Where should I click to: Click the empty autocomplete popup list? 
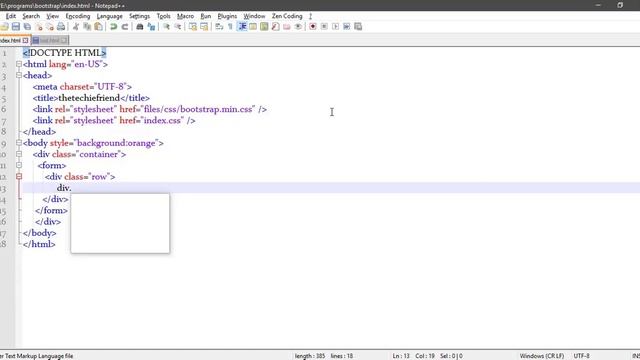pyautogui.click(x=120, y=223)
